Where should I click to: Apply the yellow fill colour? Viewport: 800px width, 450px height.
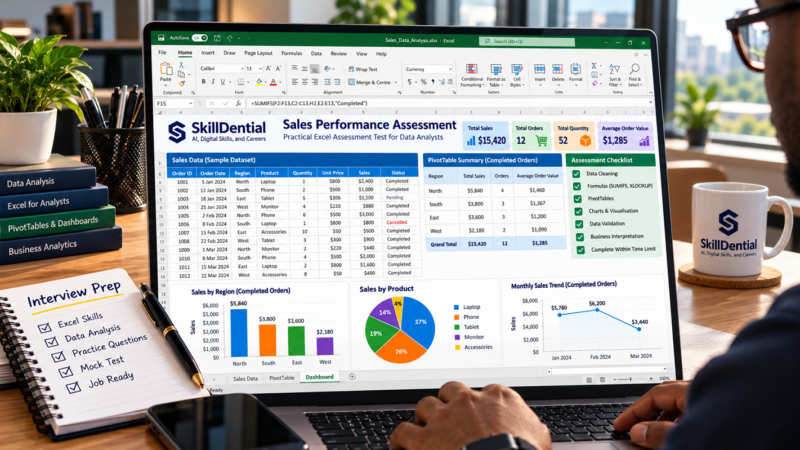[x=259, y=82]
